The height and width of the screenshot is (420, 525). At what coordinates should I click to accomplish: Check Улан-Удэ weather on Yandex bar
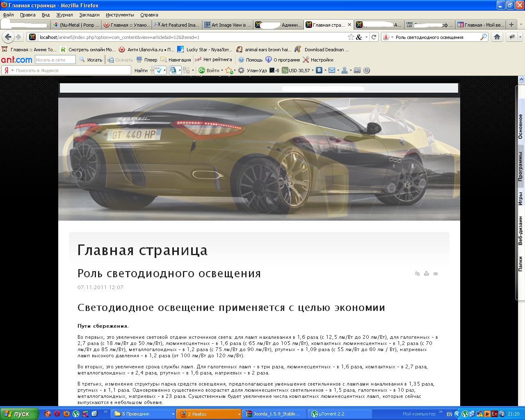[x=256, y=70]
